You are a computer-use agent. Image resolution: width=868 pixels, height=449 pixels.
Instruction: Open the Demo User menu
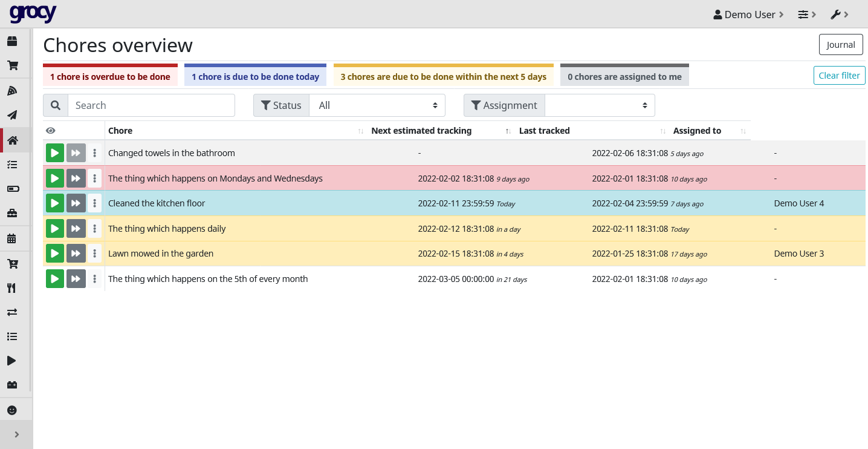[748, 15]
